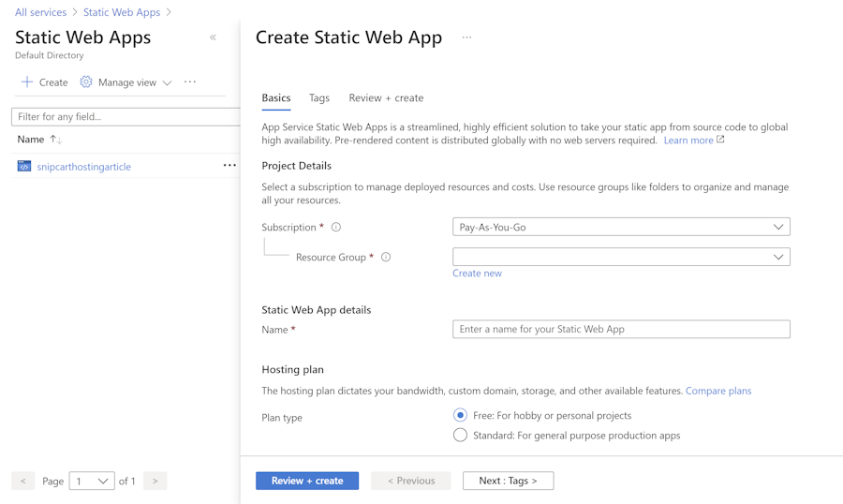Screen dimensions: 843x504
Task: Select Standard hosting plan radio button
Action: pyautogui.click(x=460, y=435)
